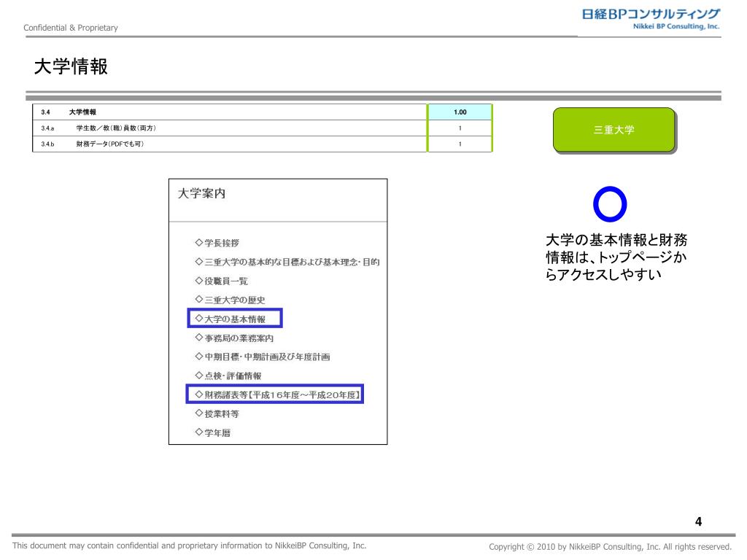Click the blue circle rating mark
The width and height of the screenshot is (747, 560).
[610, 204]
